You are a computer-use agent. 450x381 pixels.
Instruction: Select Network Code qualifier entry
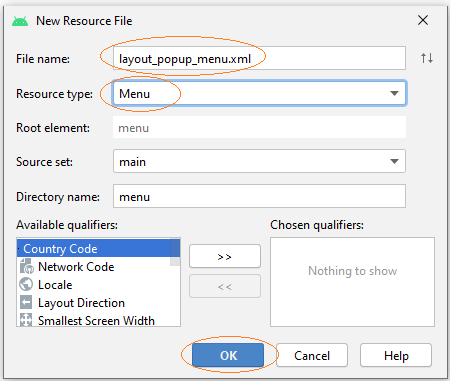coord(76,267)
